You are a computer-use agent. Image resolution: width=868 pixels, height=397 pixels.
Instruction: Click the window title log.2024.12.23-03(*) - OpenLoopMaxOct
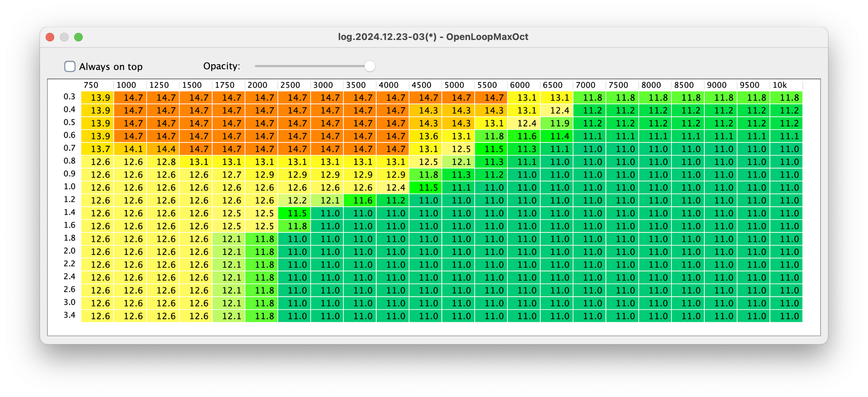click(433, 37)
